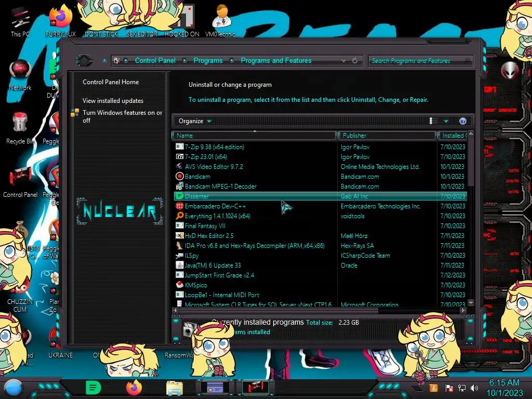532x399 pixels.
Task: Select the Dissenter program row
Action: (x=320, y=196)
